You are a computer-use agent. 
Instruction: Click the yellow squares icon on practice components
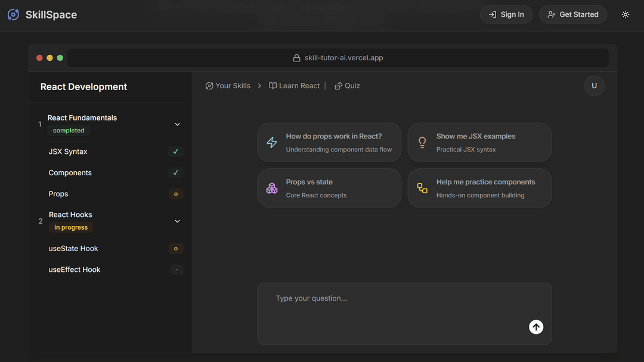point(422,188)
